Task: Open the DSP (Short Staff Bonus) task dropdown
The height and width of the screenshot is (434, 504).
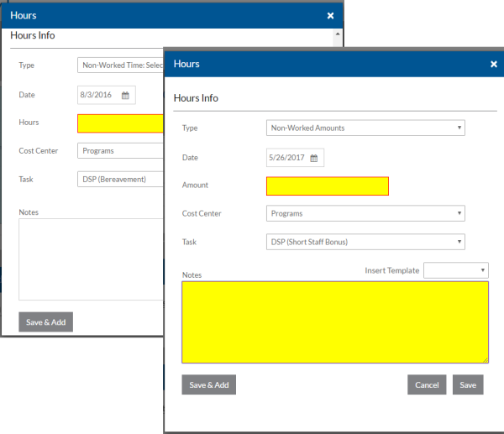Action: [x=365, y=243]
